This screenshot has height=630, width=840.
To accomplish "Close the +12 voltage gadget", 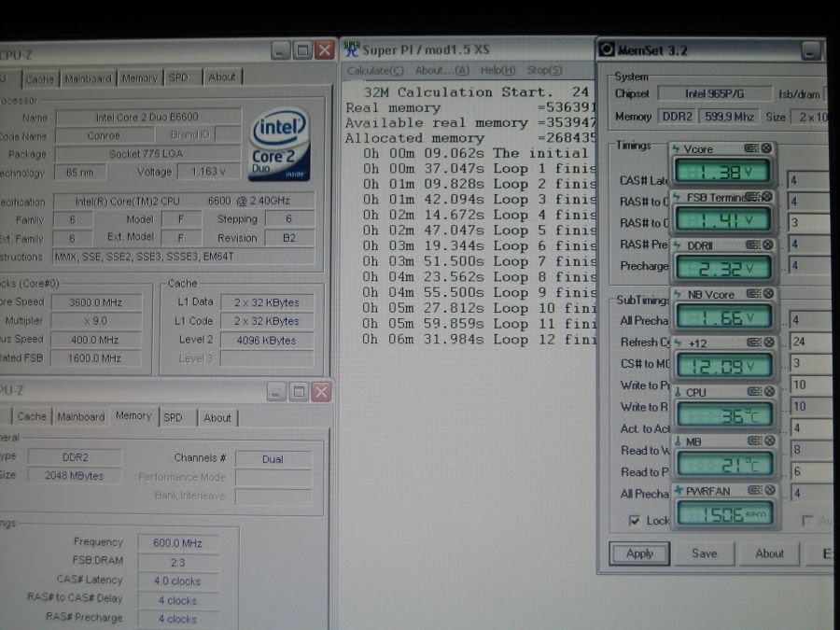I will pyautogui.click(x=769, y=343).
